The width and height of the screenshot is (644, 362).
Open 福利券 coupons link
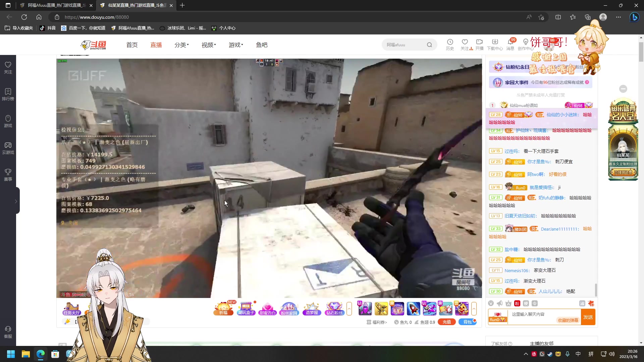tap(377, 322)
